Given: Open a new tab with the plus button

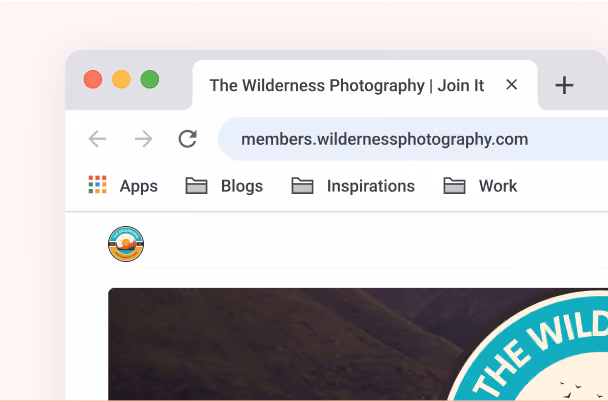Looking at the screenshot, I should tap(564, 85).
